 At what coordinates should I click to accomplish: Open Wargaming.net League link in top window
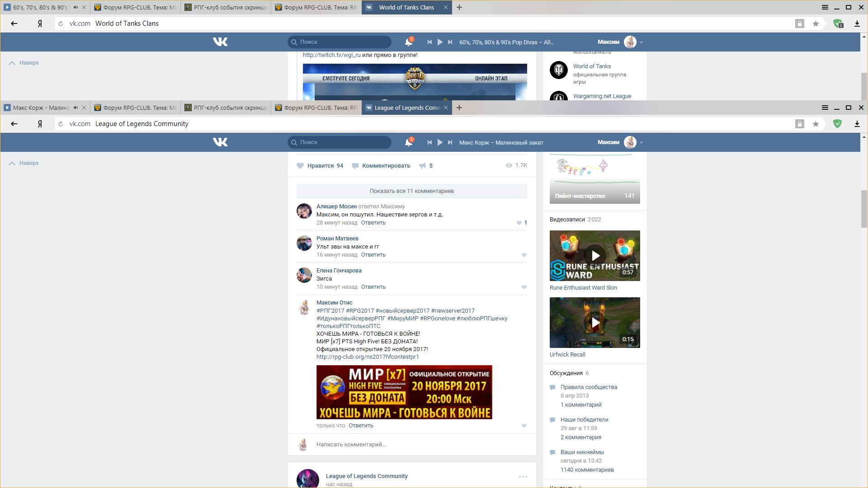coord(602,96)
